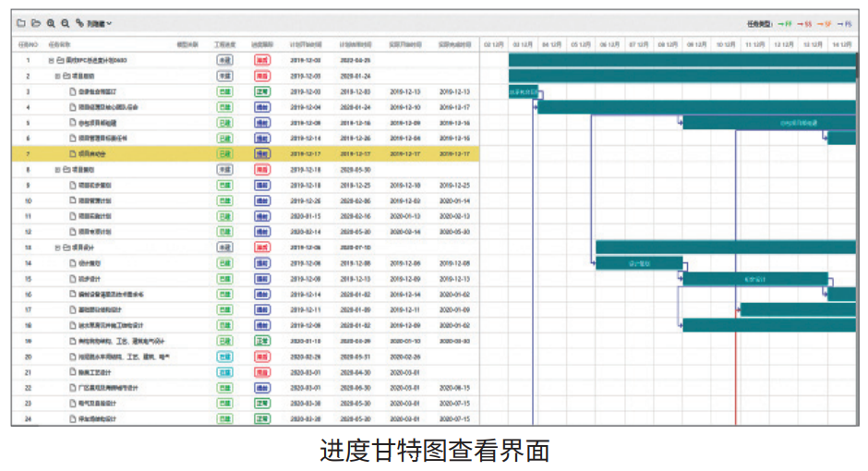Click the Gantt vertical scrollbar thumb
The image size is (868, 471).
click(x=858, y=67)
